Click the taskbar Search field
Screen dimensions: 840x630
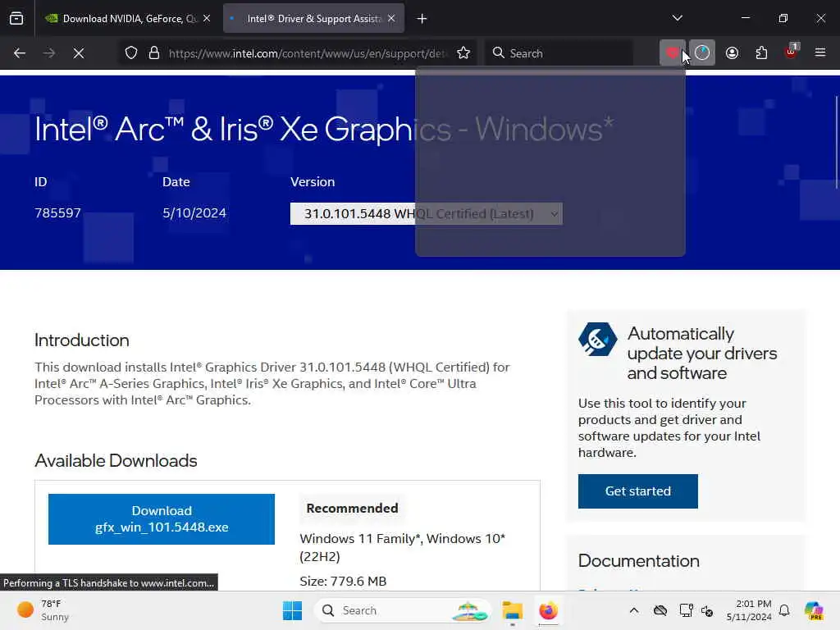tap(403, 610)
